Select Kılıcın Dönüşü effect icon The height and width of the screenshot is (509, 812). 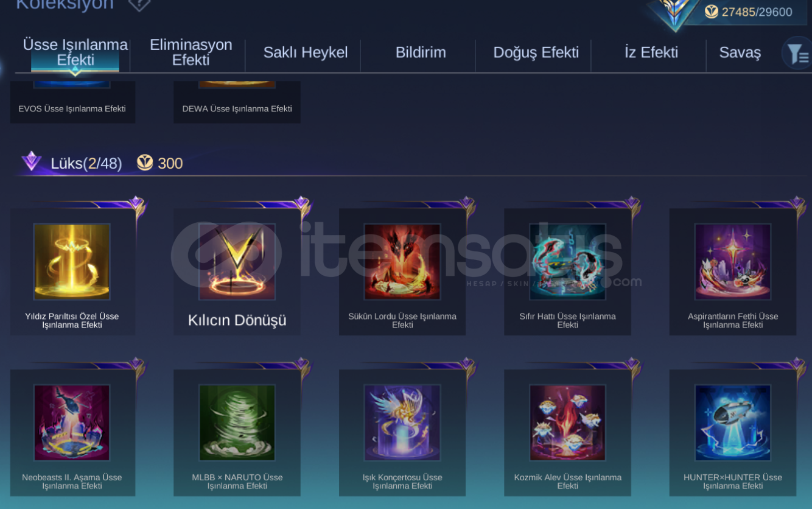[237, 262]
